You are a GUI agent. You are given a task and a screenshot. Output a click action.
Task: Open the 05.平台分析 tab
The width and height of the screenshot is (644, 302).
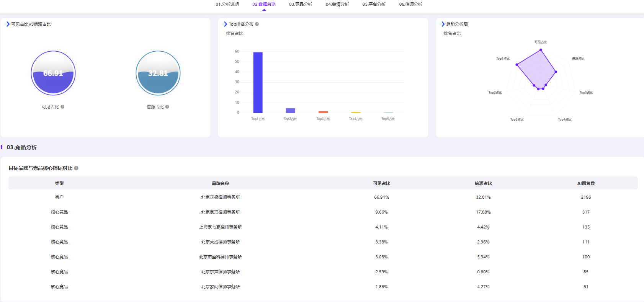pos(374,4)
